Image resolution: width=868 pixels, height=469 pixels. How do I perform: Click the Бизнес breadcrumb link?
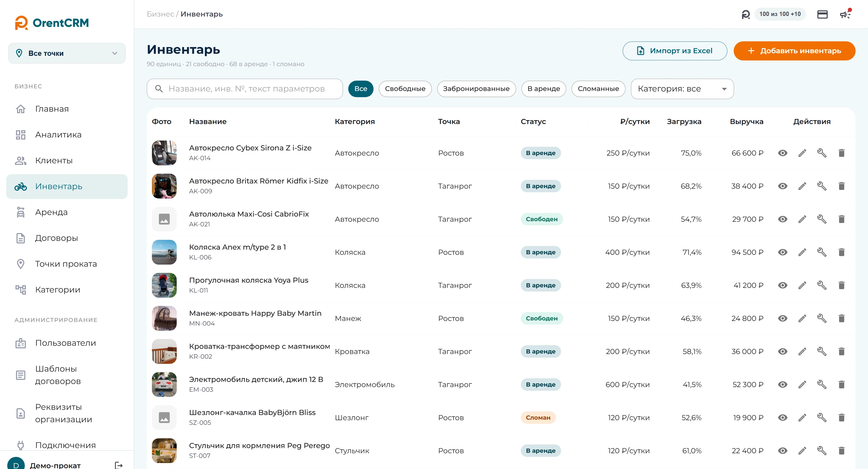tap(160, 14)
